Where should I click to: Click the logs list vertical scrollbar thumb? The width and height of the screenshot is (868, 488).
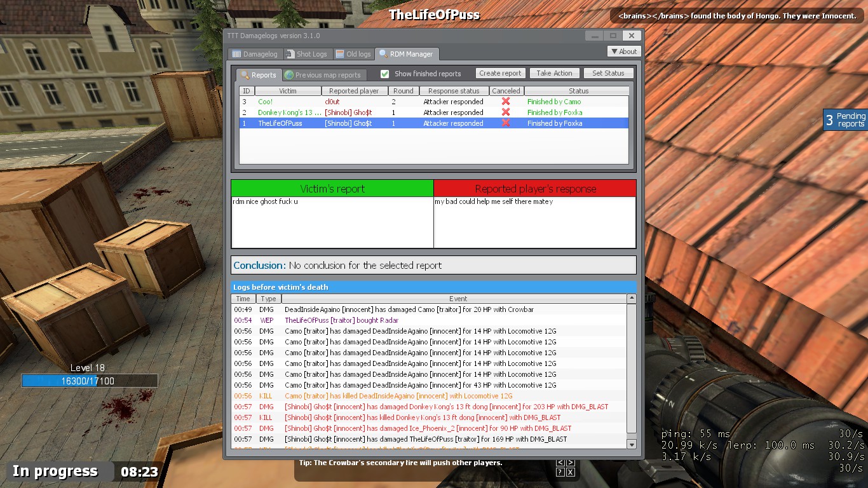click(x=632, y=367)
